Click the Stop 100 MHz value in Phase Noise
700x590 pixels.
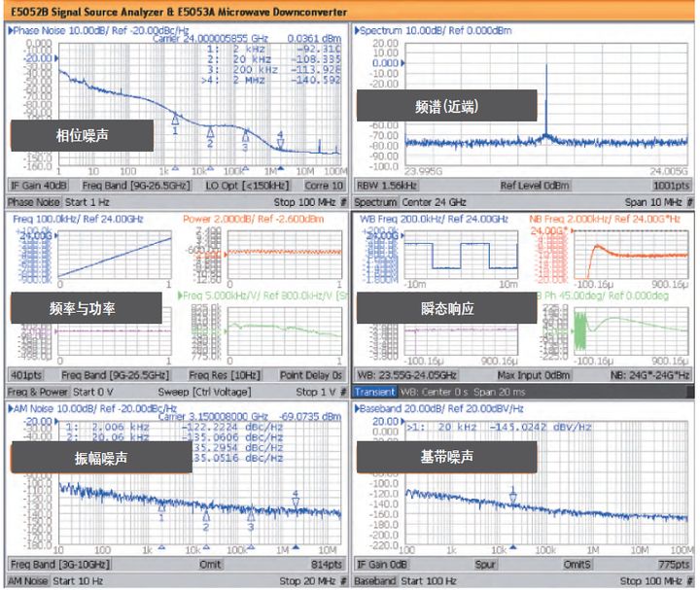click(304, 202)
